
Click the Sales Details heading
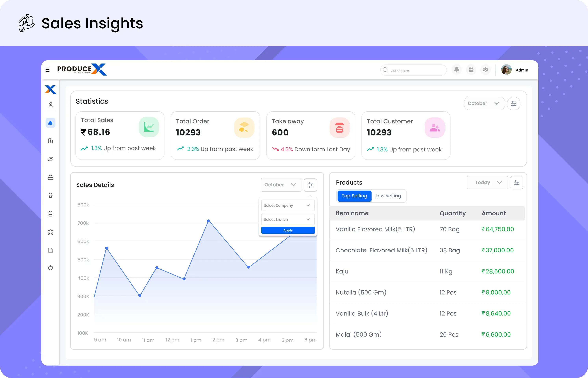point(95,185)
